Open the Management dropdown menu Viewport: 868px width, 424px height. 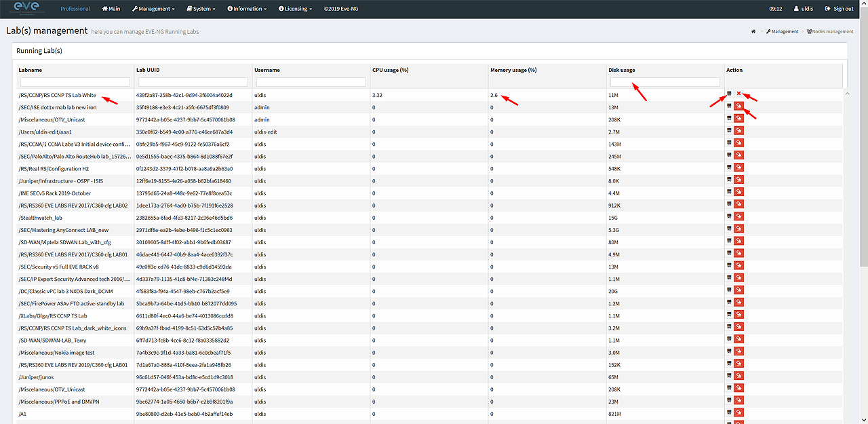[153, 9]
